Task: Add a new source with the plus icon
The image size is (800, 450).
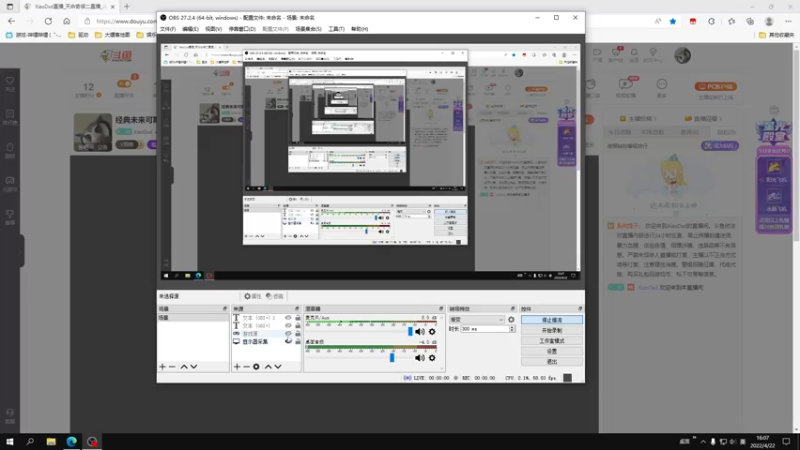Action: [237, 366]
